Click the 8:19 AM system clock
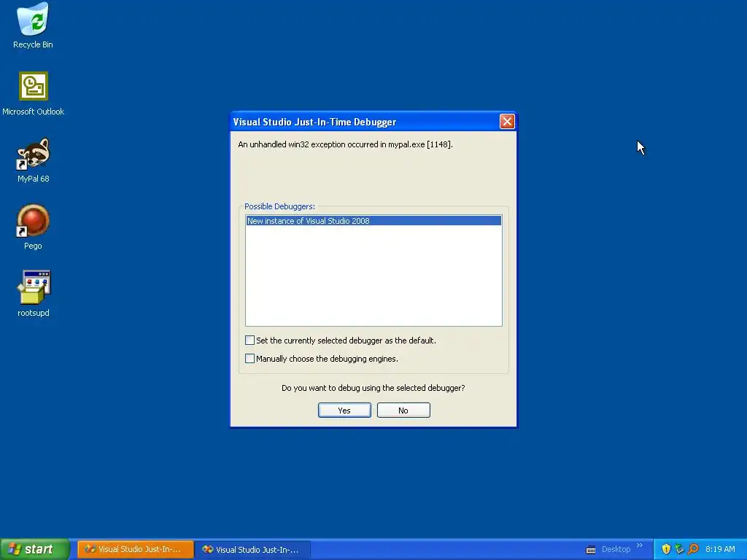Image resolution: width=747 pixels, height=560 pixels. (720, 549)
